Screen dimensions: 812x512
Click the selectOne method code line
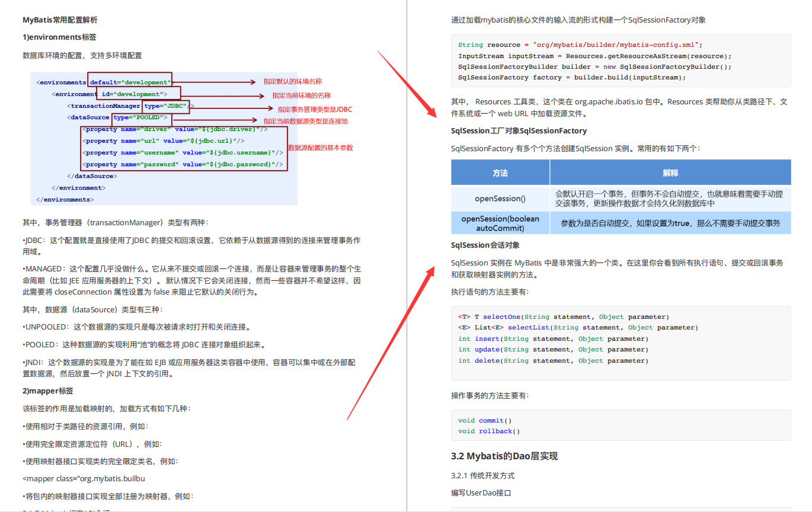pyautogui.click(x=564, y=316)
